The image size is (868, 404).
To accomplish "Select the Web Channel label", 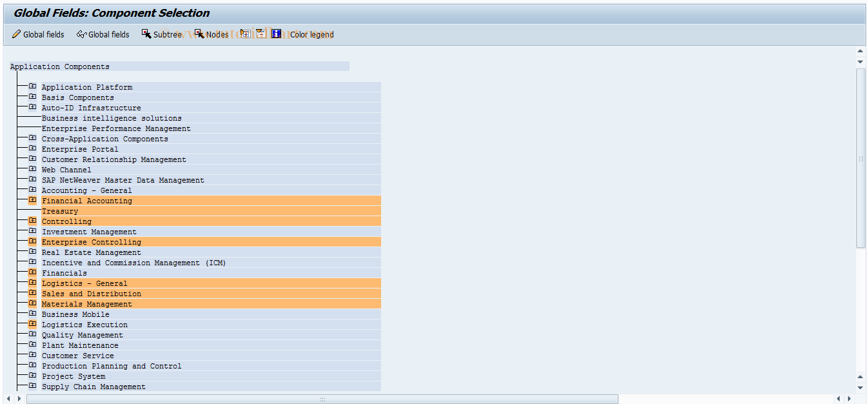I will [x=66, y=170].
